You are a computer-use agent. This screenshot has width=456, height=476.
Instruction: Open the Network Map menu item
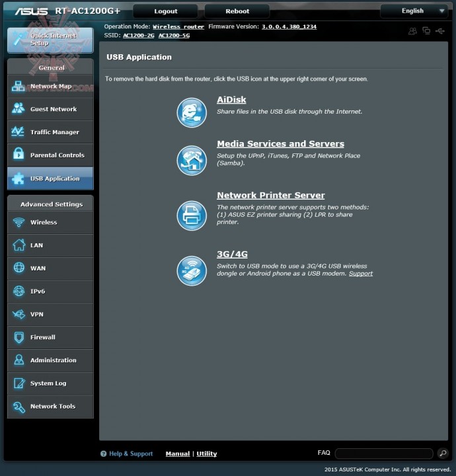(50, 86)
